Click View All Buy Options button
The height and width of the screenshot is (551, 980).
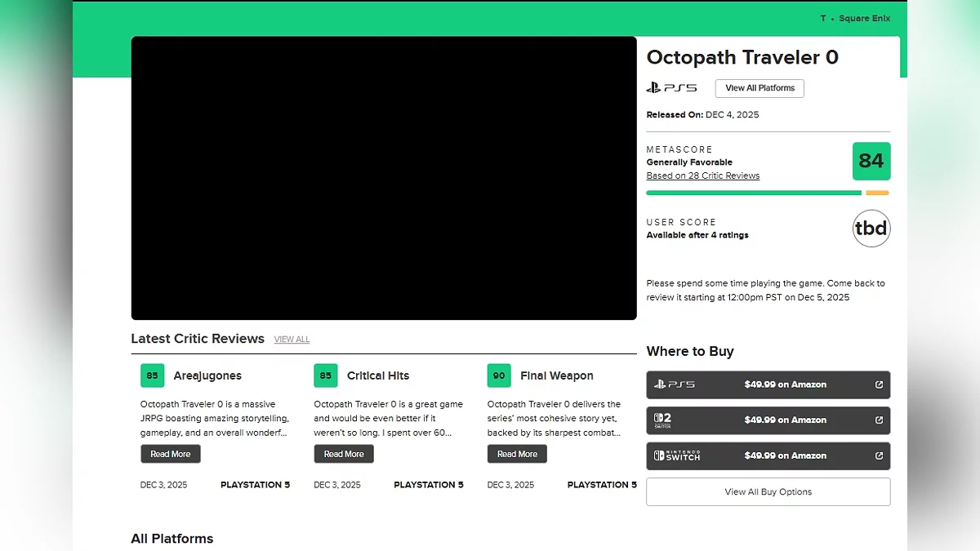pos(768,491)
